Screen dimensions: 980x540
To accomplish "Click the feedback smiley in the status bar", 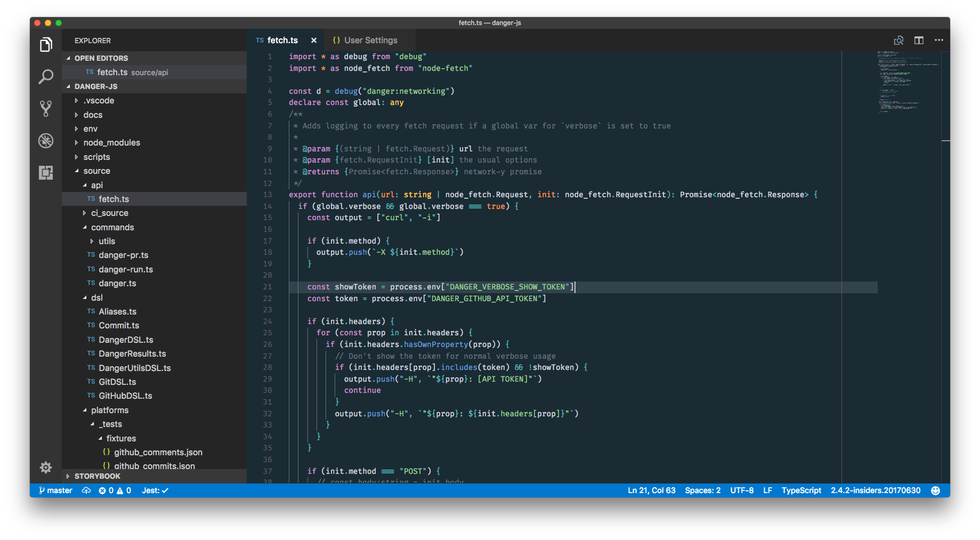I will pyautogui.click(x=936, y=490).
